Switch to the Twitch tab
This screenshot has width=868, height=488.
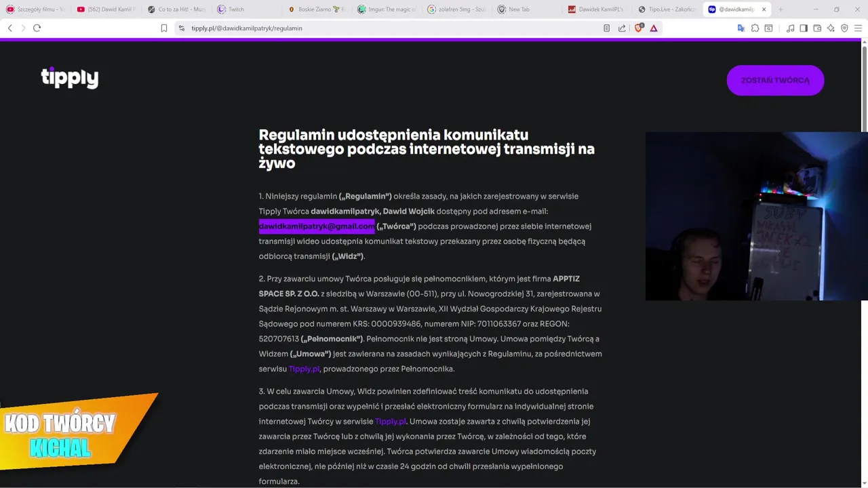tap(247, 9)
